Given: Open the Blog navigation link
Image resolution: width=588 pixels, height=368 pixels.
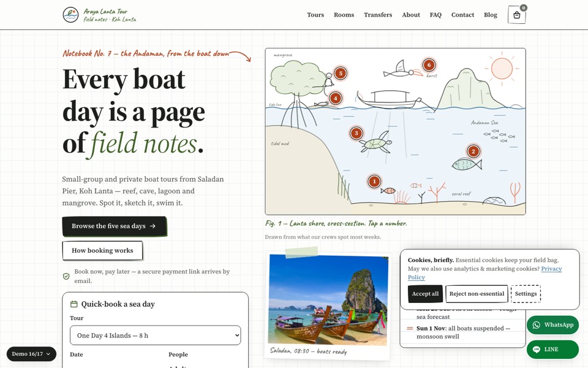Looking at the screenshot, I should click(x=491, y=15).
